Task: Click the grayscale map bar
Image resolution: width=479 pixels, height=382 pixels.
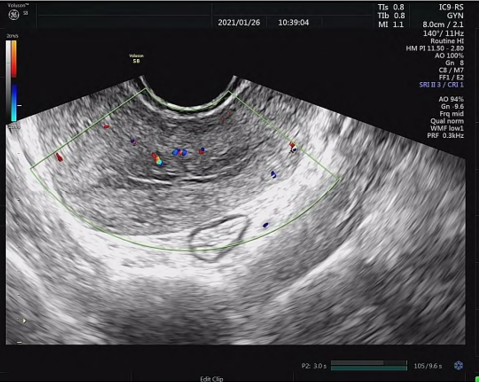Action: [x=8, y=81]
